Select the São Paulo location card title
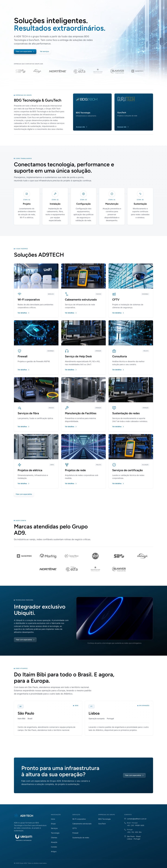This screenshot has width=167, height=868. 26,713
